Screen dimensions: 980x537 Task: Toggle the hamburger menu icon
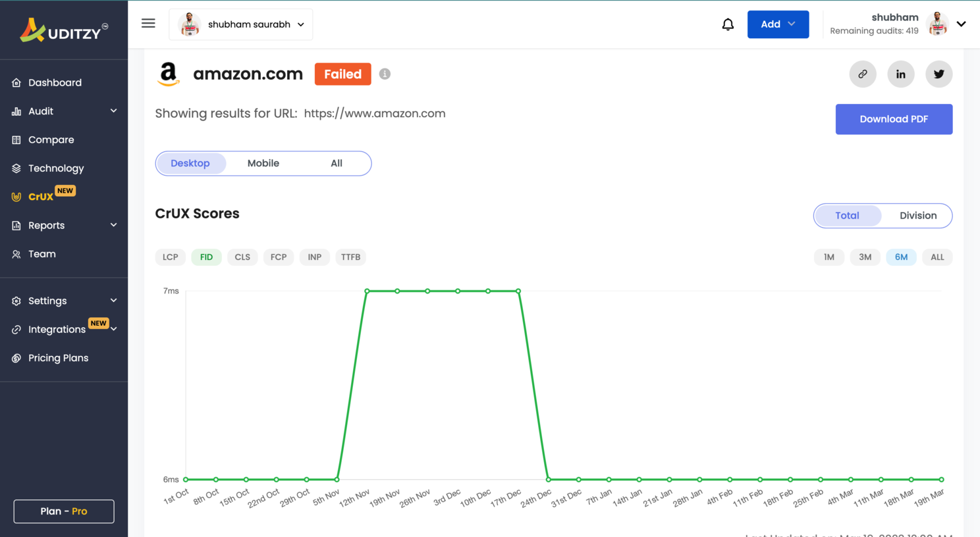(x=149, y=24)
